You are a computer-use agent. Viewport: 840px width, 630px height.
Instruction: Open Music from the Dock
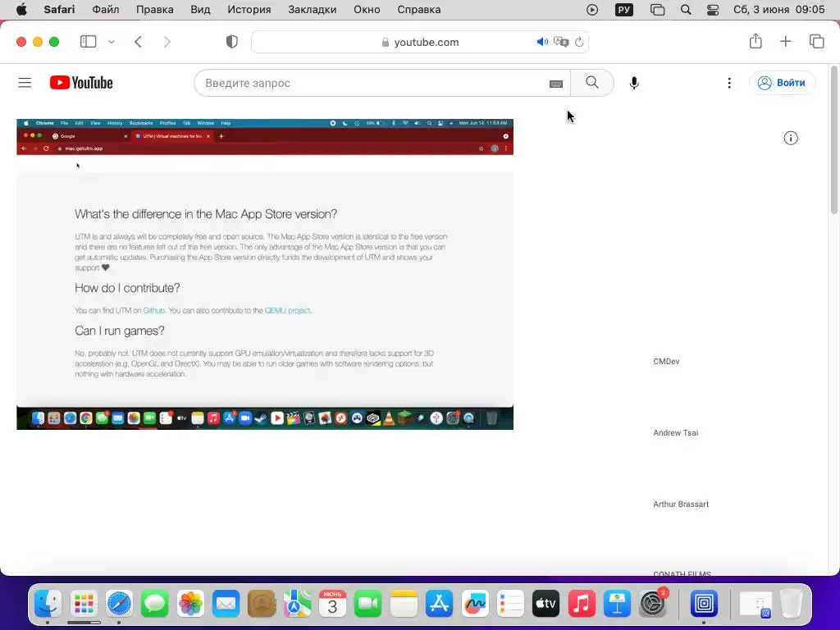click(x=582, y=605)
